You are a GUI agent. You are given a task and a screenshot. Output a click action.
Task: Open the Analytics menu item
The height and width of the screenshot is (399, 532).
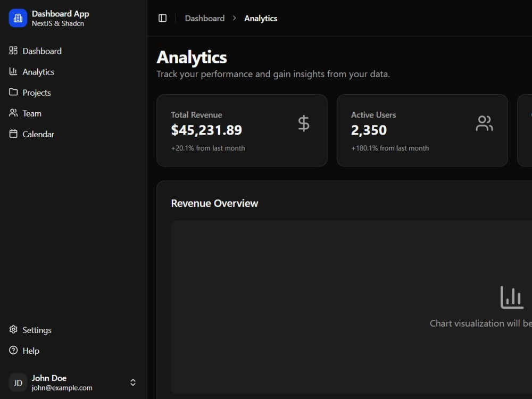pos(73,72)
